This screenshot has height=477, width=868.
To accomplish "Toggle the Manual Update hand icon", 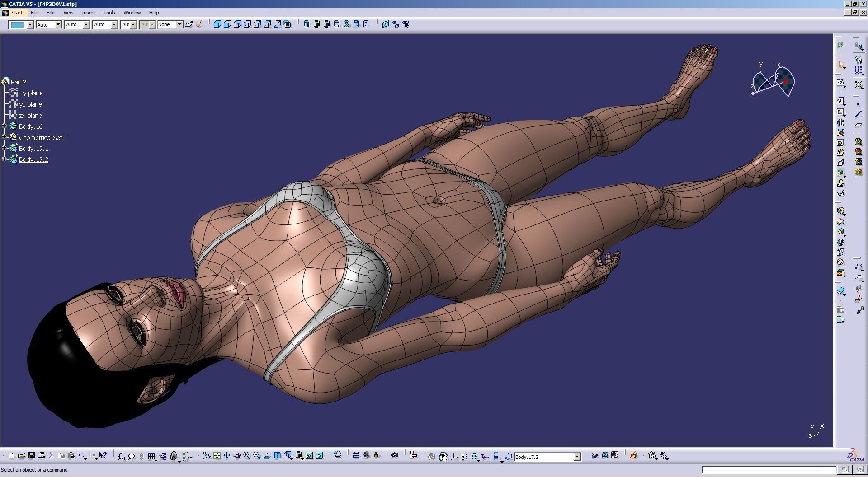I will click(443, 457).
